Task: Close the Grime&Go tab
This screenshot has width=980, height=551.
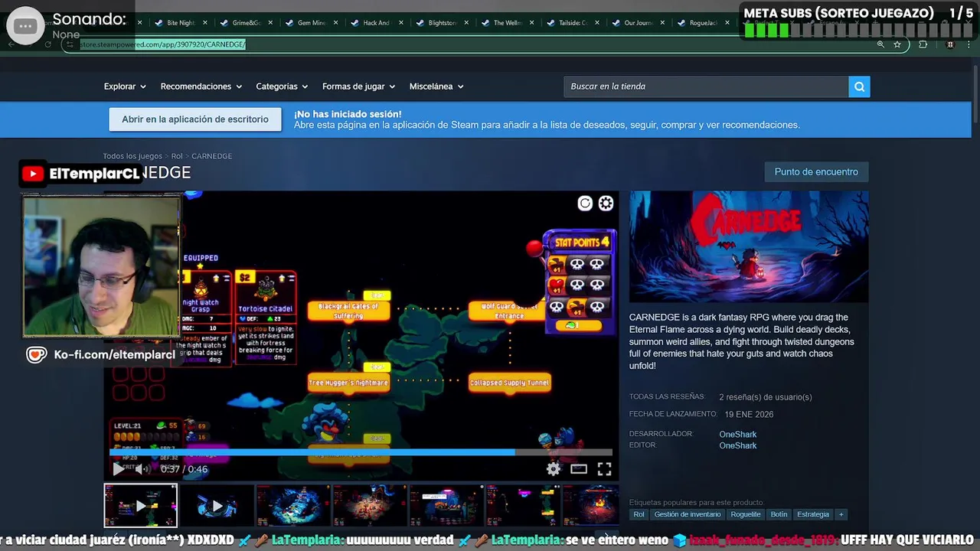Action: pyautogui.click(x=269, y=23)
